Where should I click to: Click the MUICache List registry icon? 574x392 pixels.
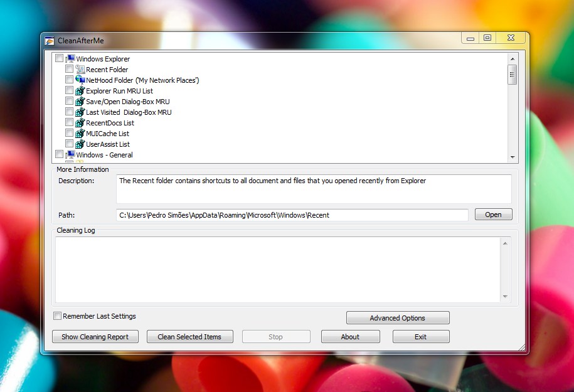pos(80,133)
